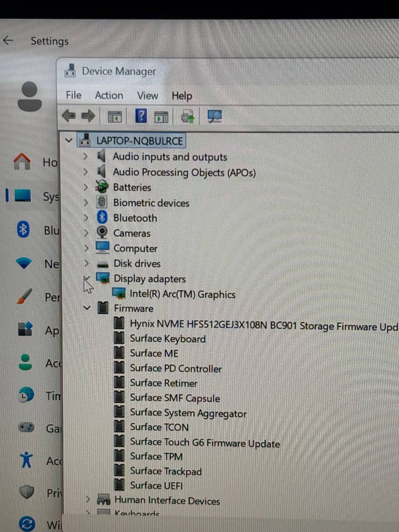
Task: Click the Biometric devices fingerprint icon
Action: pyautogui.click(x=102, y=202)
